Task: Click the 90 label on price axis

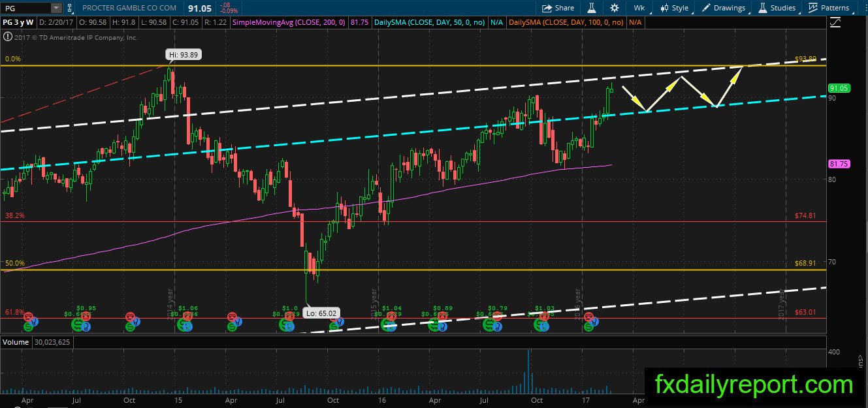Action: 831,97
